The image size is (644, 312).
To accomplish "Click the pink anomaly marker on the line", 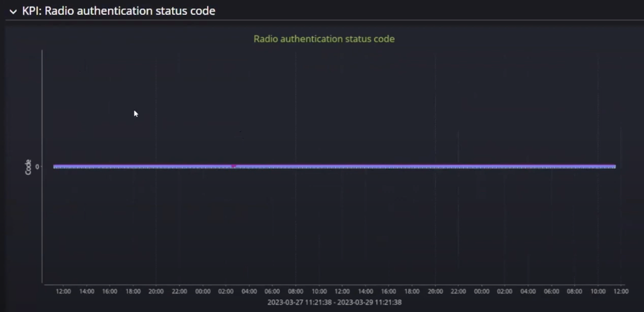I will coord(234,166).
